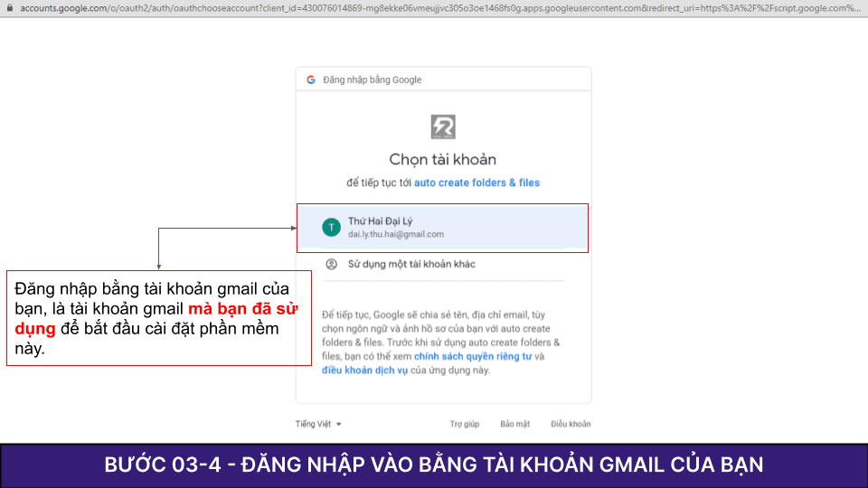Screen dimensions: 868x488
Task: Click the person icon for another account
Action: tap(331, 264)
